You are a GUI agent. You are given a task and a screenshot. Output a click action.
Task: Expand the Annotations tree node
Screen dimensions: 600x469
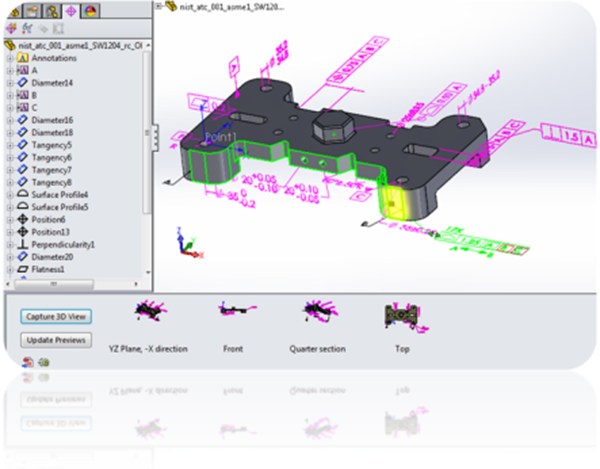(10, 58)
